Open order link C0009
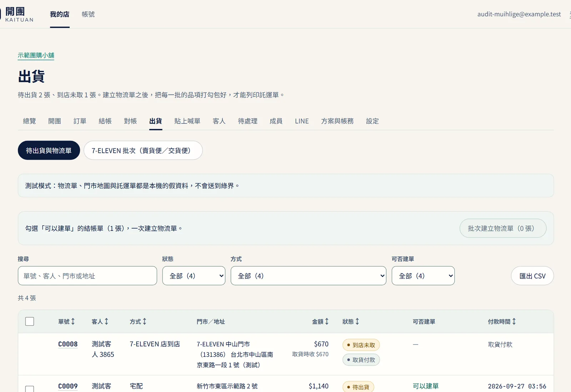 (x=68, y=386)
